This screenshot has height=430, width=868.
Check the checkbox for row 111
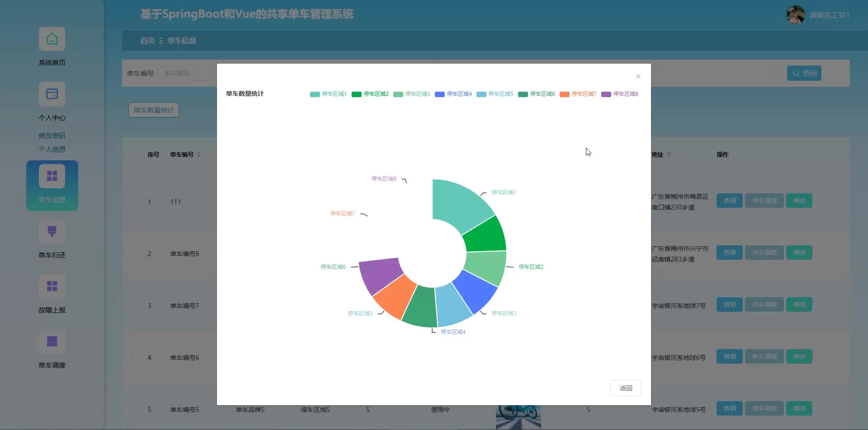pos(128,202)
